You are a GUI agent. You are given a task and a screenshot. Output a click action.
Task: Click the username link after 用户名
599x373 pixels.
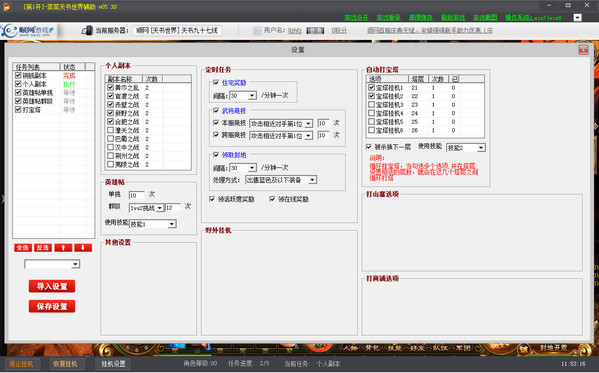(x=295, y=31)
